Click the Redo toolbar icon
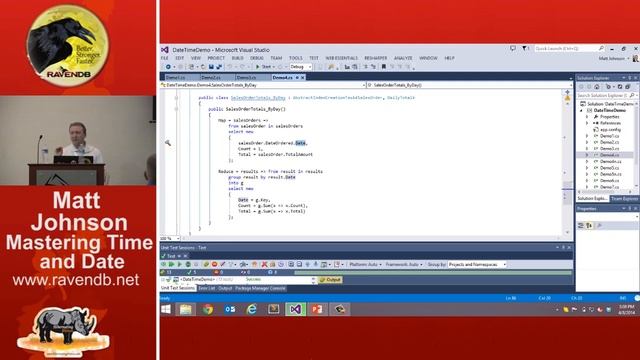The height and width of the screenshot is (360, 640). pos(243,67)
